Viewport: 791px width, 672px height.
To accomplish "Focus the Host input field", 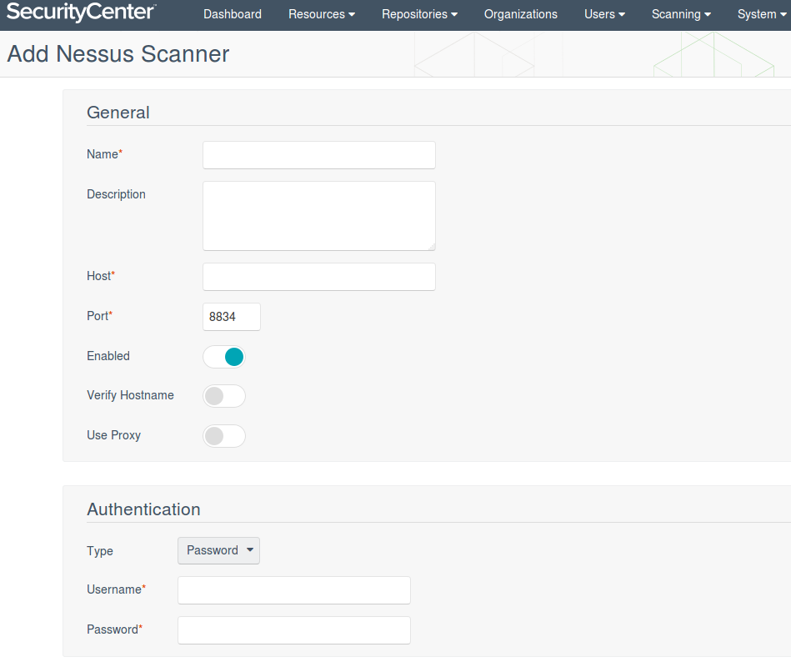I will coord(319,277).
